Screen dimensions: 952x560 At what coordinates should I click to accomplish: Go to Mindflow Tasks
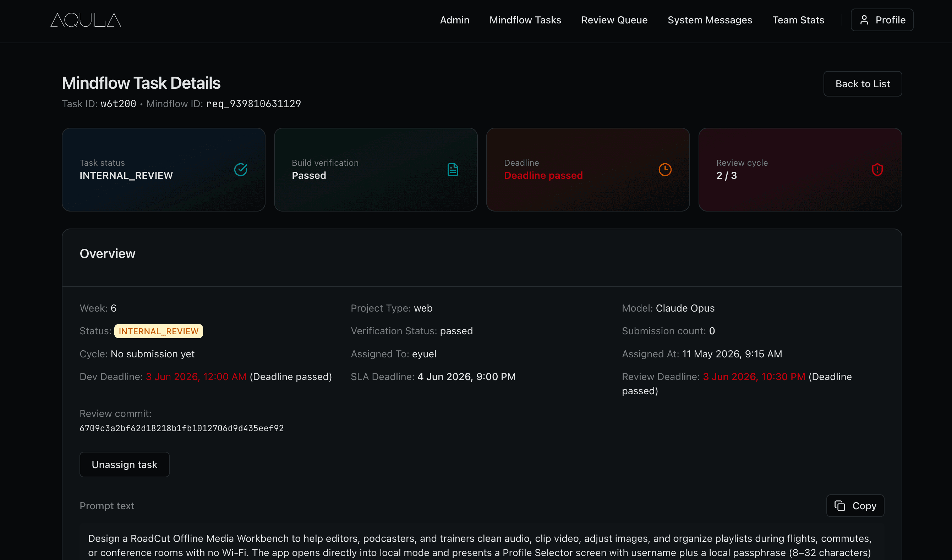[x=525, y=20]
